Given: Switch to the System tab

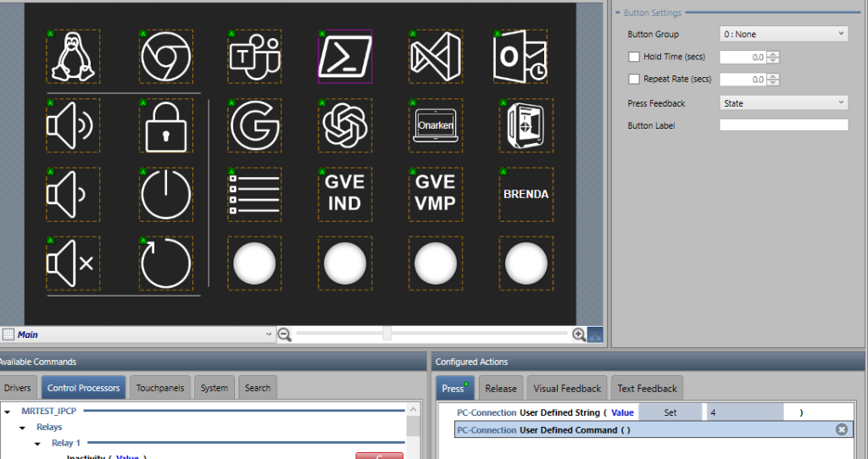Looking at the screenshot, I should 214,388.
